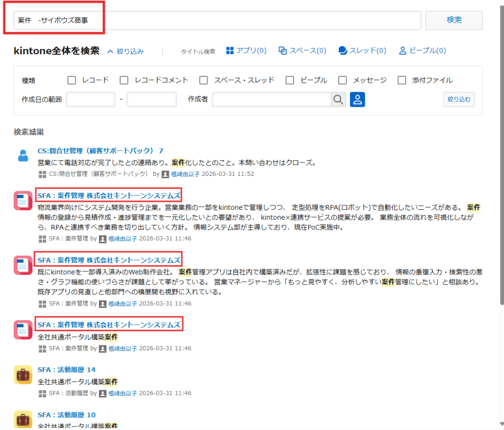Open the end date field of 作成日の範囲
This screenshot has width=504, height=430.
(x=152, y=99)
